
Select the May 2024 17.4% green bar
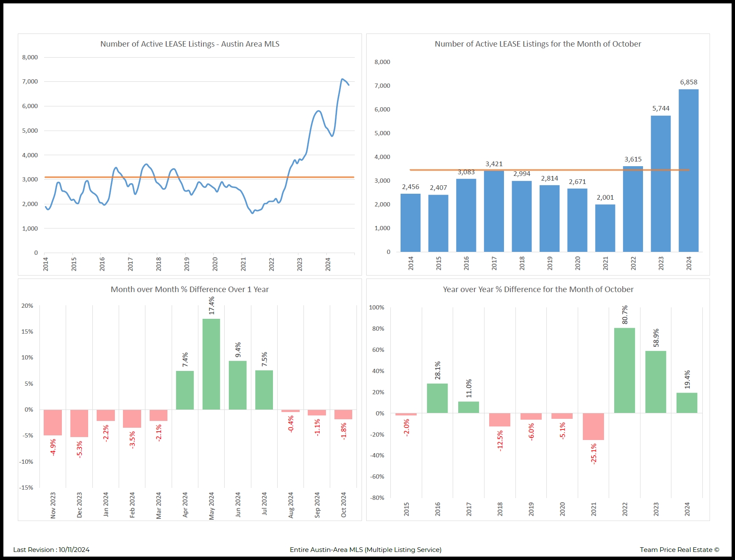[211, 364]
